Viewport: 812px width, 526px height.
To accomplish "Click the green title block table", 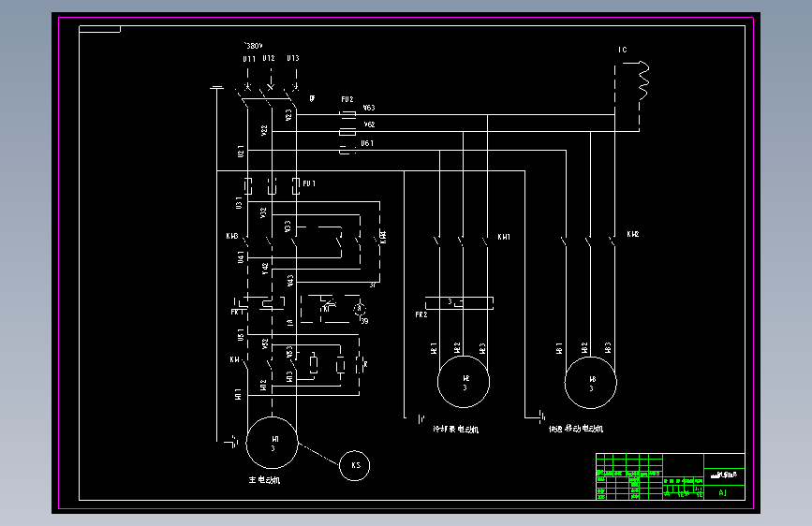I will (x=670, y=476).
